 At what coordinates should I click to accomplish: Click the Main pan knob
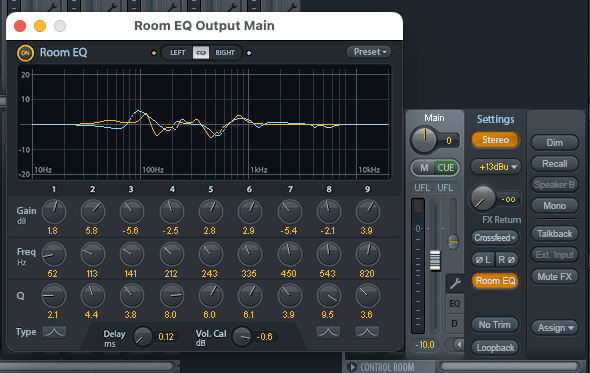[x=424, y=140]
